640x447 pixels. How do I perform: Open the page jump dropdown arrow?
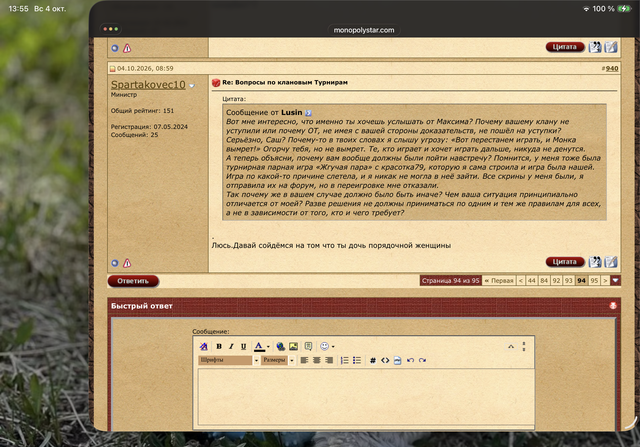click(616, 280)
